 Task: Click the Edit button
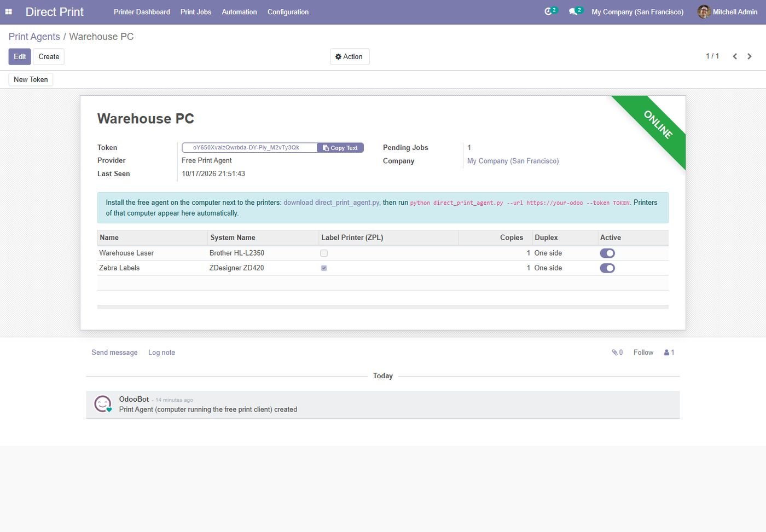tap(20, 57)
